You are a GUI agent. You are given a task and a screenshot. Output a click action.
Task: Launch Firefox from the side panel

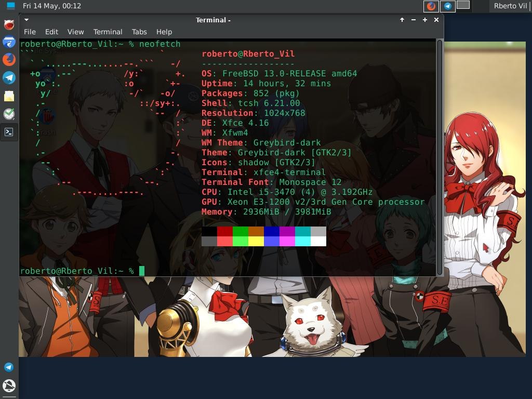[9, 60]
